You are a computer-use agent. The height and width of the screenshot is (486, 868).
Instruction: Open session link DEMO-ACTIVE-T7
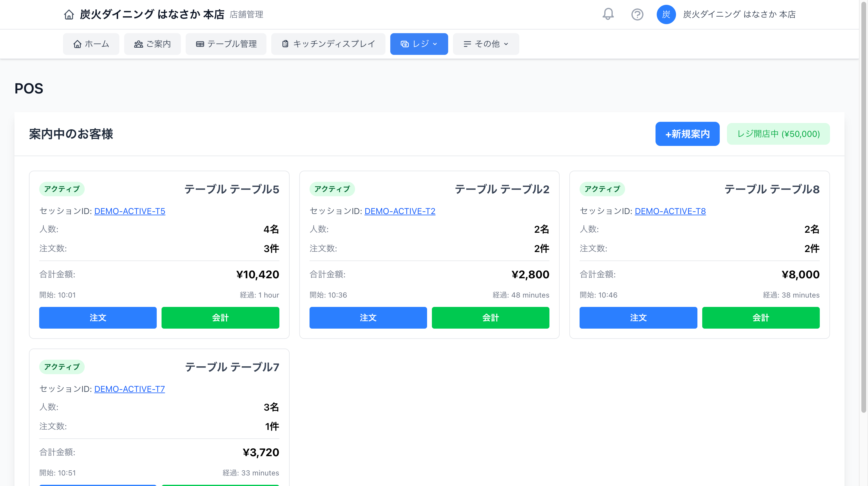[129, 389]
